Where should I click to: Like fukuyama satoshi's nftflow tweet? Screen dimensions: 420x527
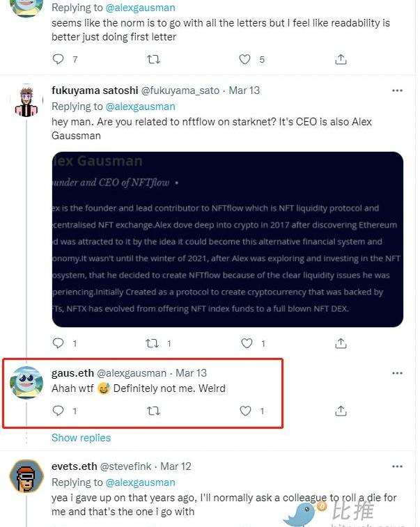click(245, 343)
